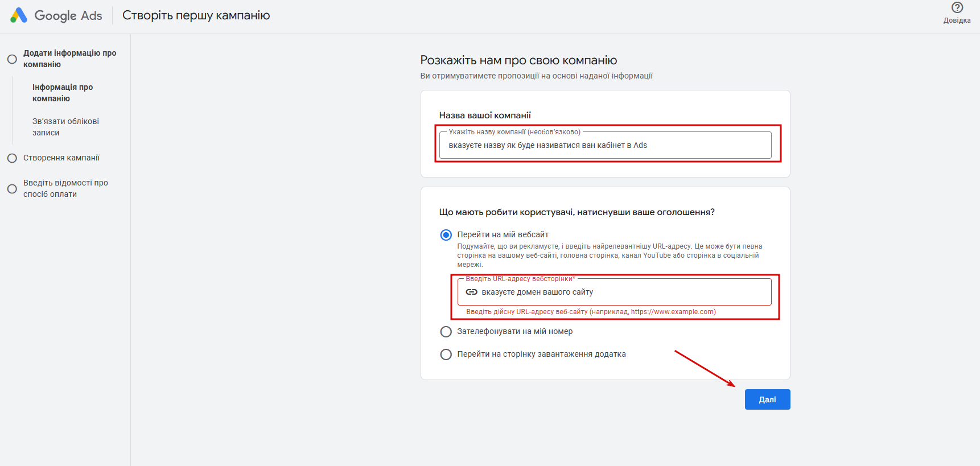
Task: Select the Перейти на мій вебсайт radio button
Action: click(446, 235)
